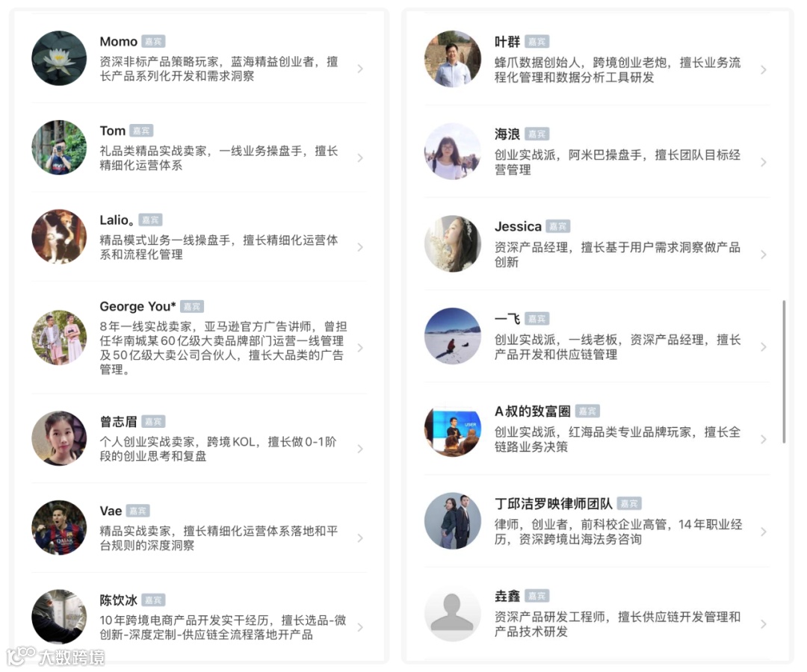This screenshot has height=672, width=807.
Task: Select Lalio's cat avatar picture
Action: pos(59,237)
